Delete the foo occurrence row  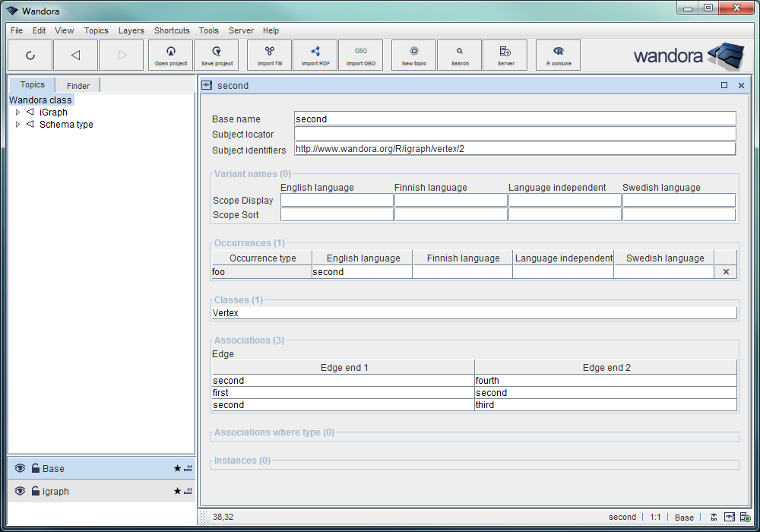[725, 272]
